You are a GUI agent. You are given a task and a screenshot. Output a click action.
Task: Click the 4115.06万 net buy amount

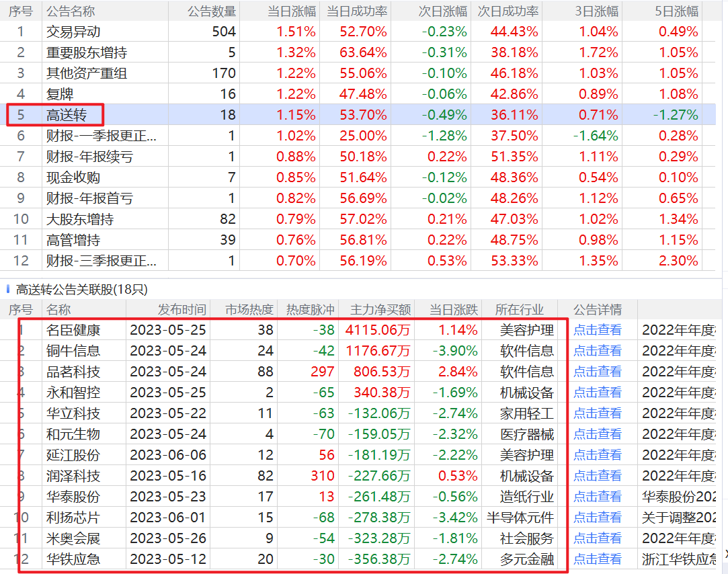coord(378,330)
